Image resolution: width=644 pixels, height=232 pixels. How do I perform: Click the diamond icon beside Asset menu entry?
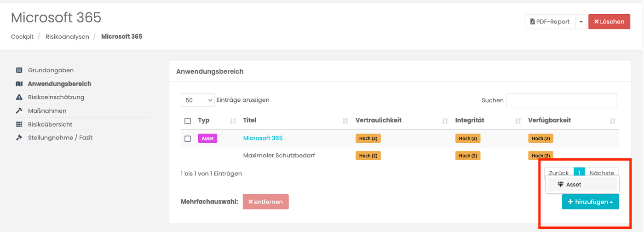560,185
